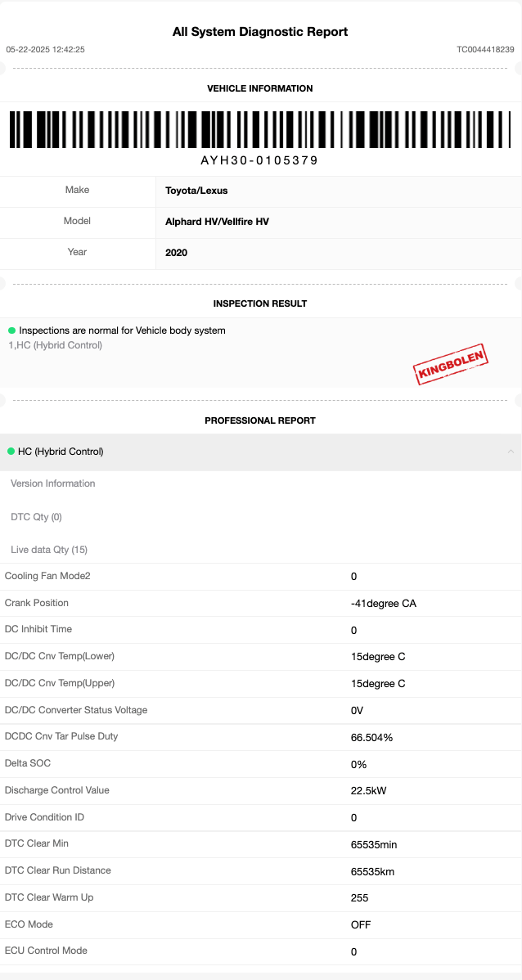Viewport: 522px width, 980px height.
Task: Select the DTC Clear Run Distance row
Action: tap(261, 870)
